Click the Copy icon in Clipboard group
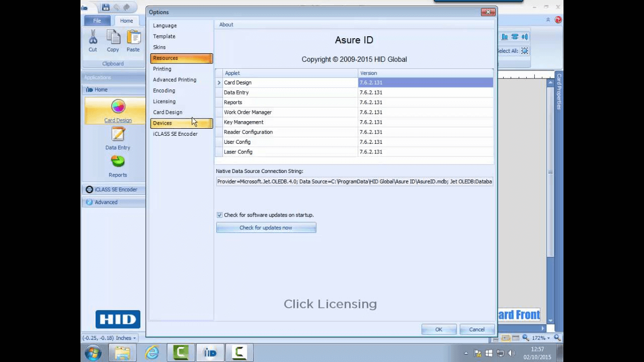 click(x=113, y=37)
